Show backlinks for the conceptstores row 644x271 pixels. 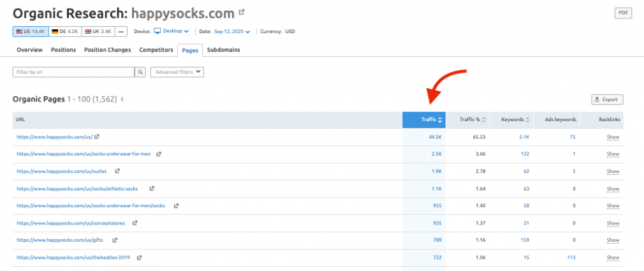(x=613, y=223)
